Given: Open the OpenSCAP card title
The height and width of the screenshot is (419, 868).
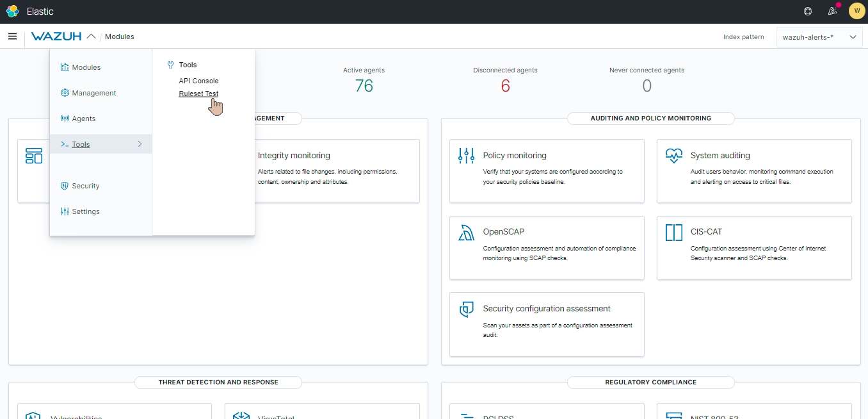Looking at the screenshot, I should click(x=504, y=232).
